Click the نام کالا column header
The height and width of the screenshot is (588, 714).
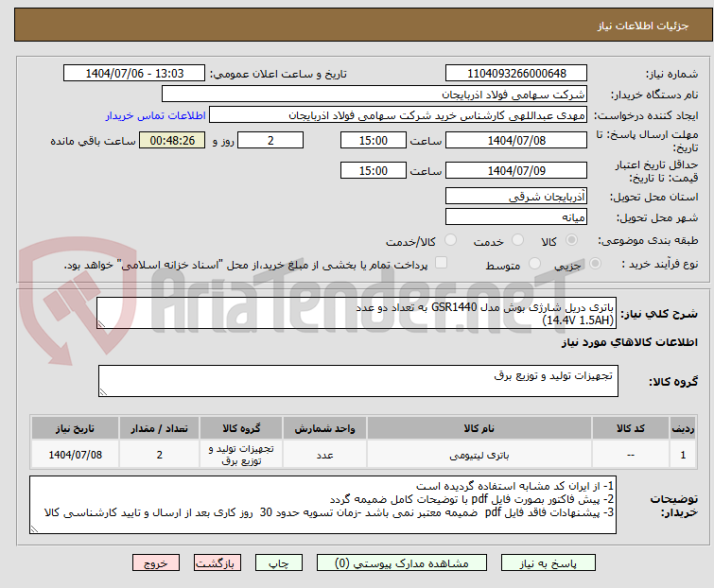[x=479, y=428]
